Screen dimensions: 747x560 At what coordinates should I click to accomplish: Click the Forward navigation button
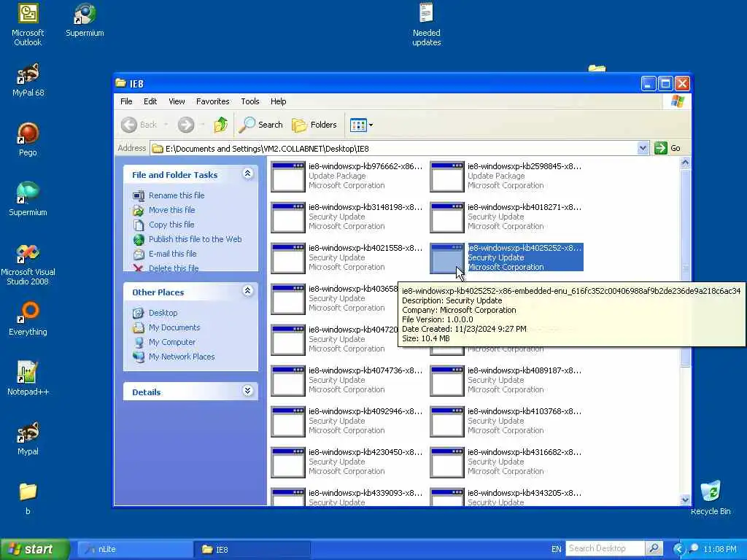point(186,125)
